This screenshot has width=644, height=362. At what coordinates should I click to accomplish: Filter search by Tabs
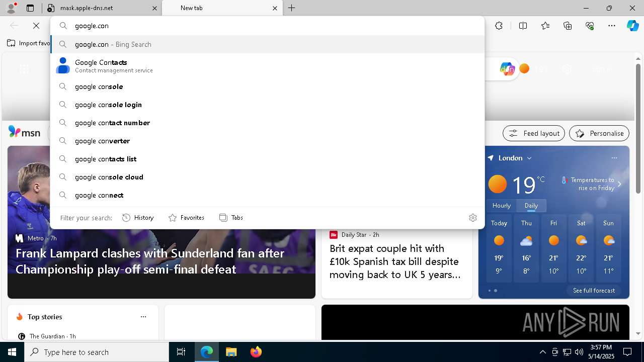pyautogui.click(x=231, y=218)
